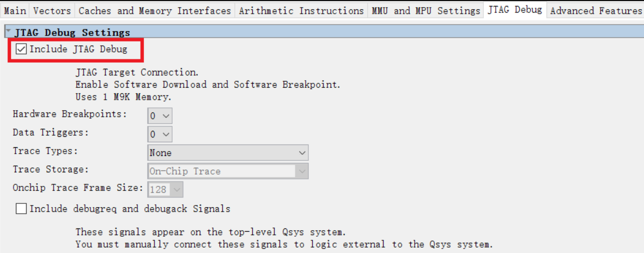Click the Uses 1 M9K Memory text

[123, 97]
